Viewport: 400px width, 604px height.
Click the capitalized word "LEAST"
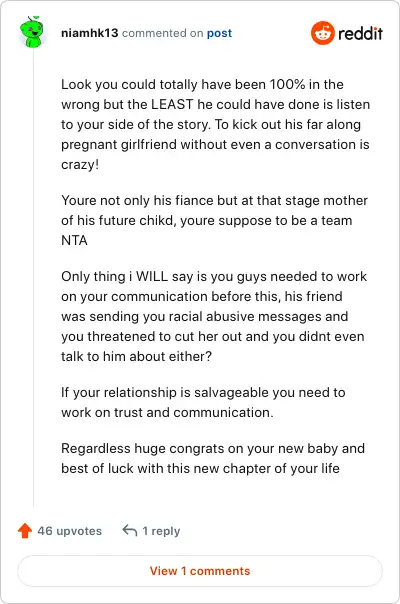click(172, 104)
